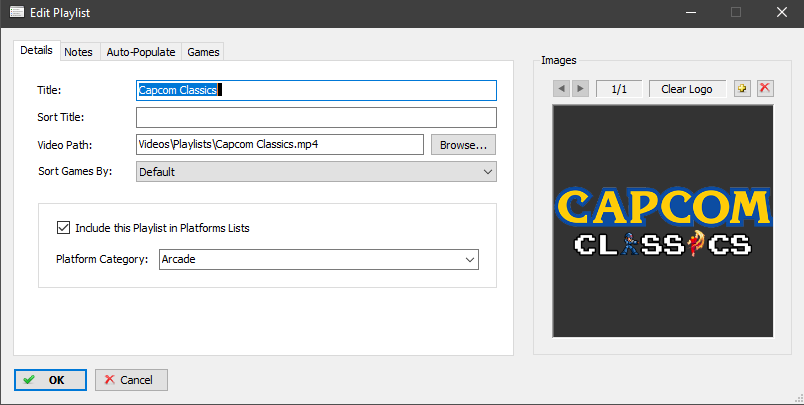Close the Edit Playlist window
The width and height of the screenshot is (804, 405).
[x=782, y=12]
